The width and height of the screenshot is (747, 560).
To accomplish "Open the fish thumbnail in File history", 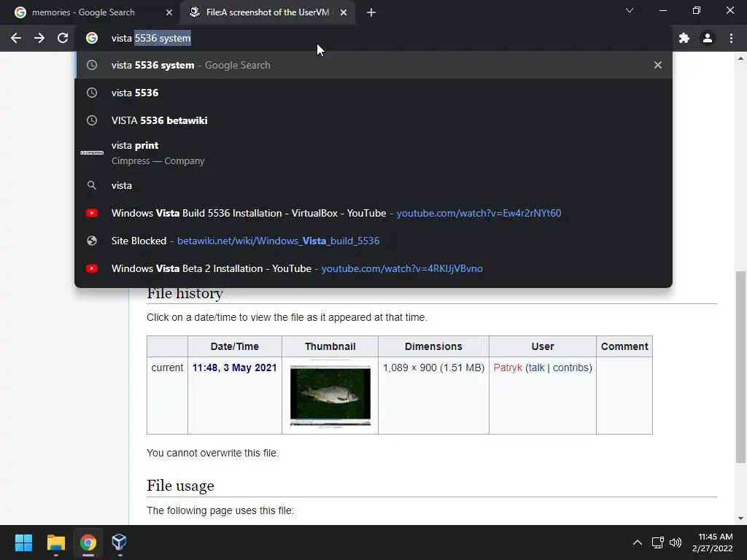I will (330, 395).
